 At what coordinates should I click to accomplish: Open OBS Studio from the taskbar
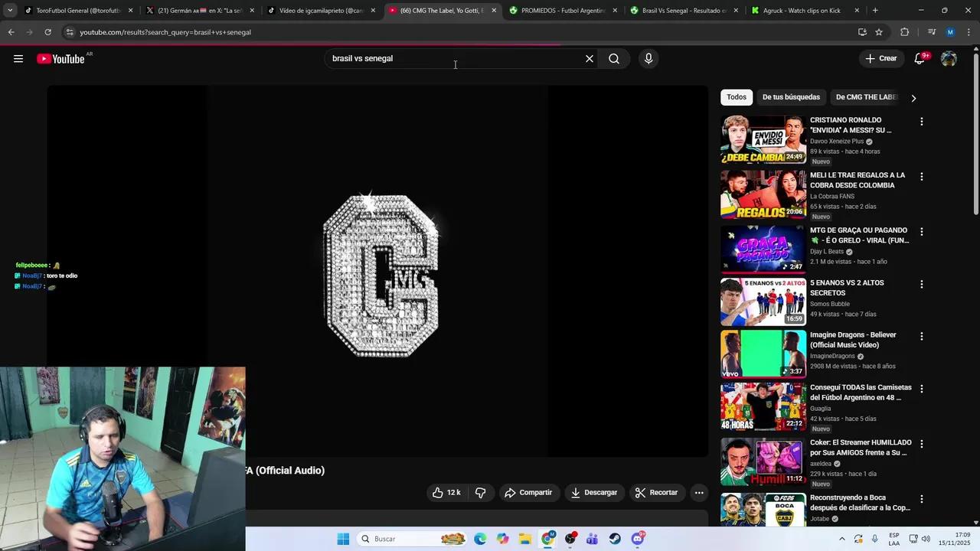[570, 539]
